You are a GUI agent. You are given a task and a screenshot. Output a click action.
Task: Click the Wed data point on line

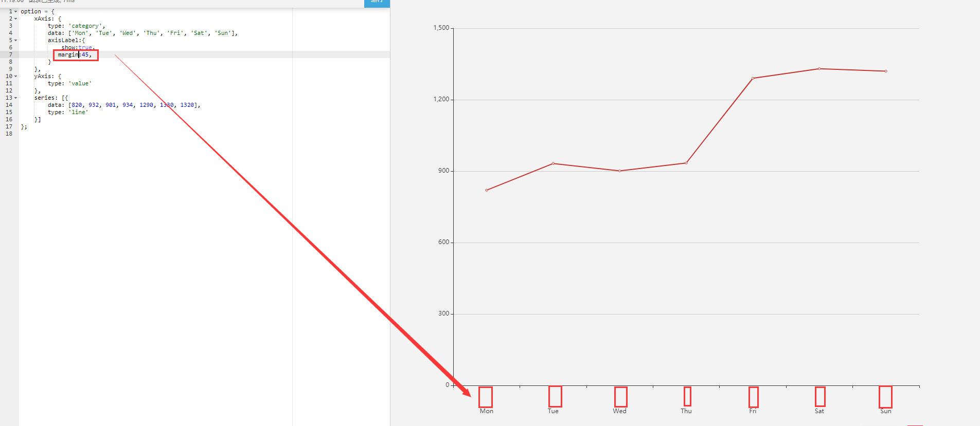point(619,171)
